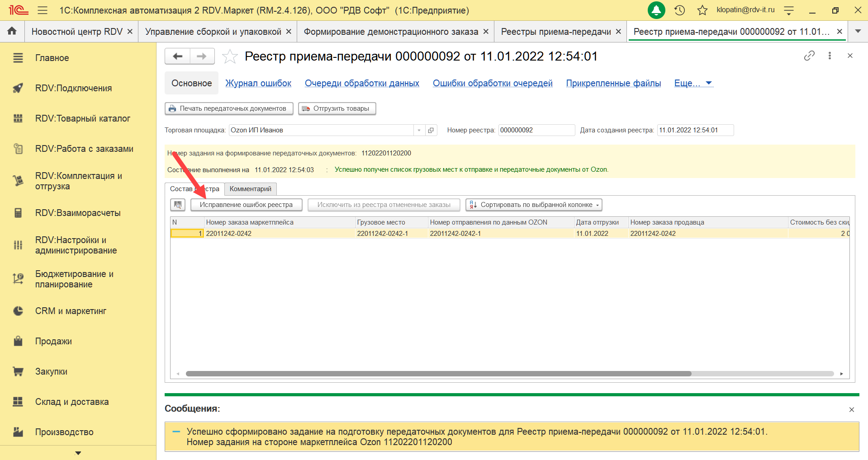Click Исправление ошибок реестра button
This screenshot has width=868, height=460.
[x=246, y=205]
